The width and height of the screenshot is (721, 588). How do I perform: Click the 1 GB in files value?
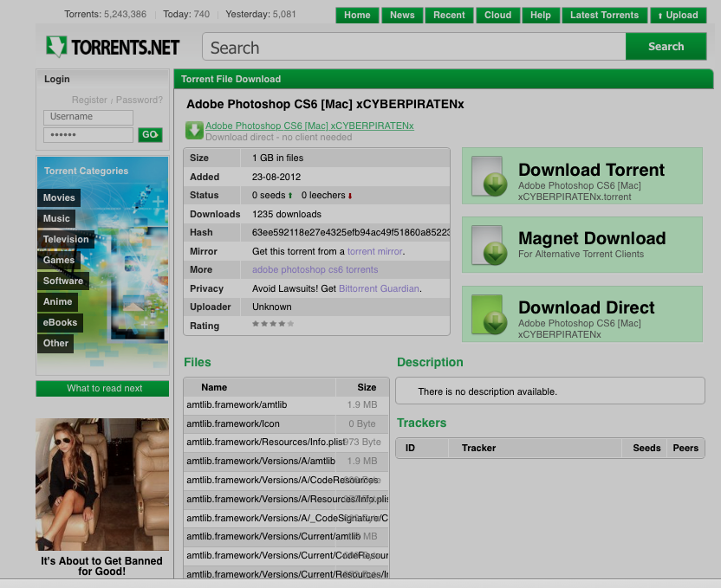click(x=277, y=158)
